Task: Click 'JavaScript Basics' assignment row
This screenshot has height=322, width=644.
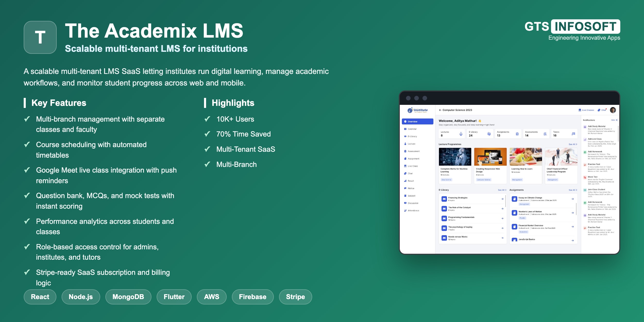Action: point(543,240)
